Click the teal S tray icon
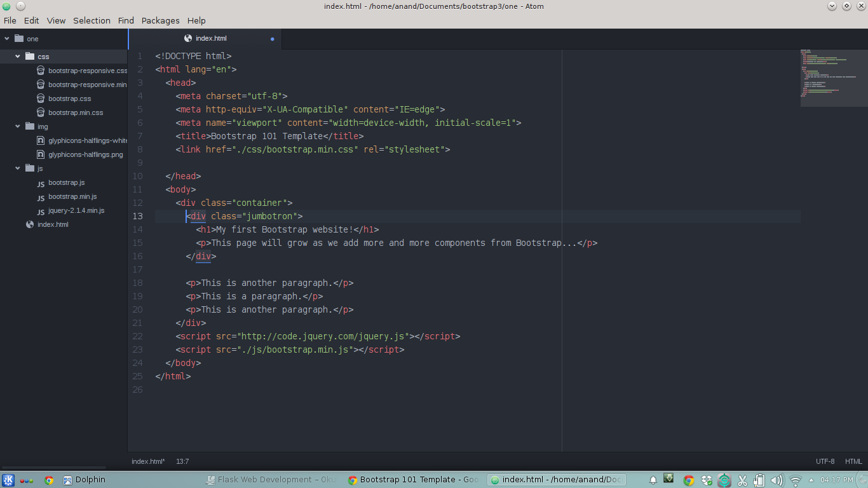The width and height of the screenshot is (868, 488). tap(724, 480)
